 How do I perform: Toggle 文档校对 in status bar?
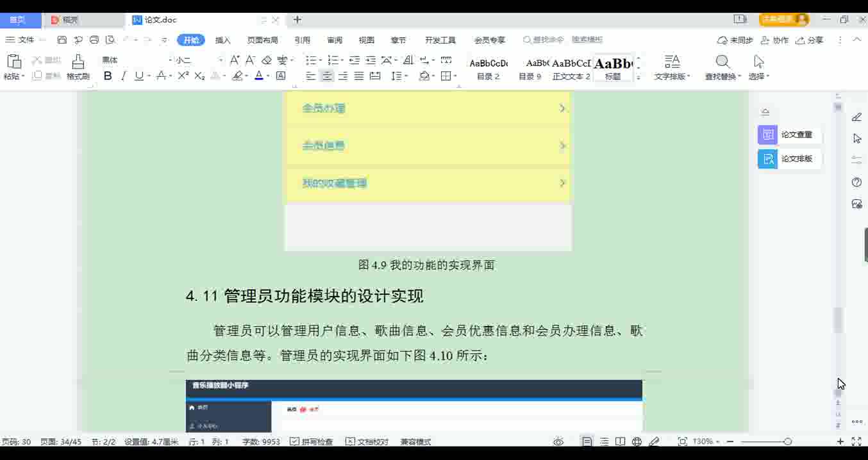tap(367, 441)
